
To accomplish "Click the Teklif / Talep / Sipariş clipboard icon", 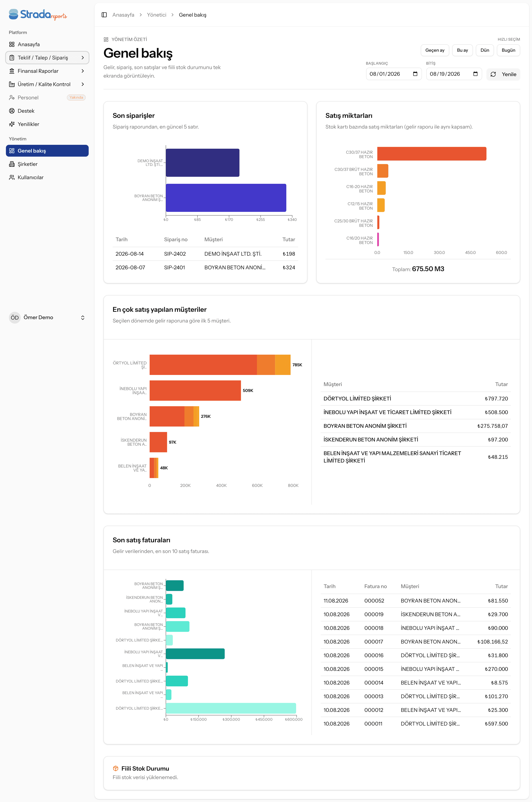I will pyautogui.click(x=12, y=58).
